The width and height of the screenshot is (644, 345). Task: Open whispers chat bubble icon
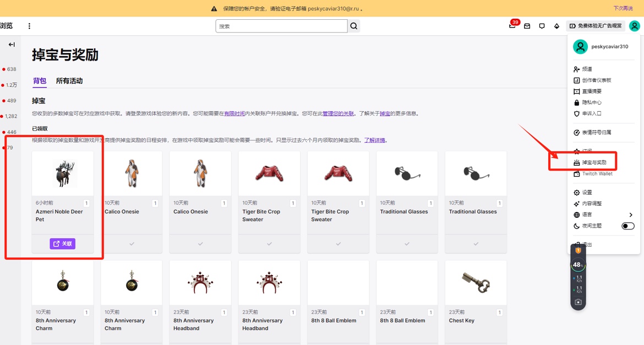(x=542, y=26)
